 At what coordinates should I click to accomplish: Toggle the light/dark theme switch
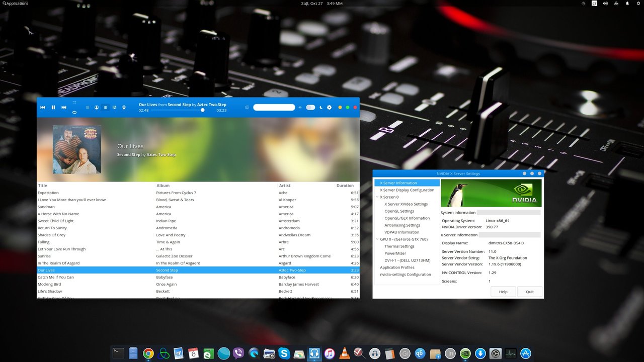(310, 107)
